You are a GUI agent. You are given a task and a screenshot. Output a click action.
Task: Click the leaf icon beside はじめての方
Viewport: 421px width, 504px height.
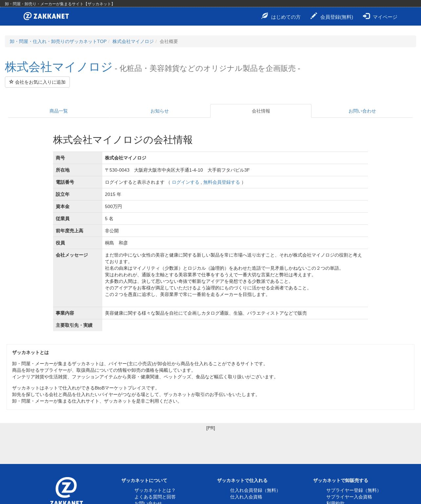[x=265, y=16]
